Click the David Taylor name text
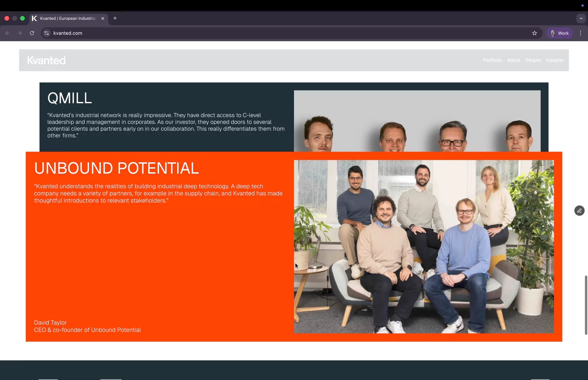Image resolution: width=588 pixels, height=380 pixels. (x=50, y=323)
